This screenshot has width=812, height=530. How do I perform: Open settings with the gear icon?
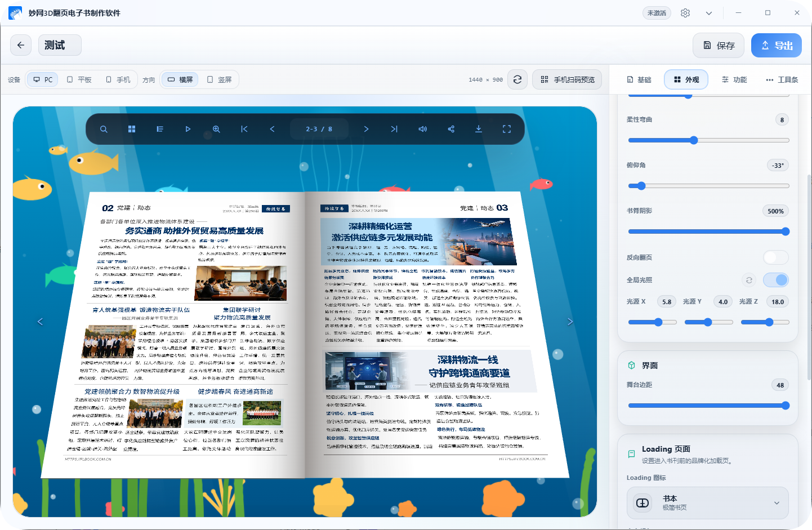[x=685, y=13]
